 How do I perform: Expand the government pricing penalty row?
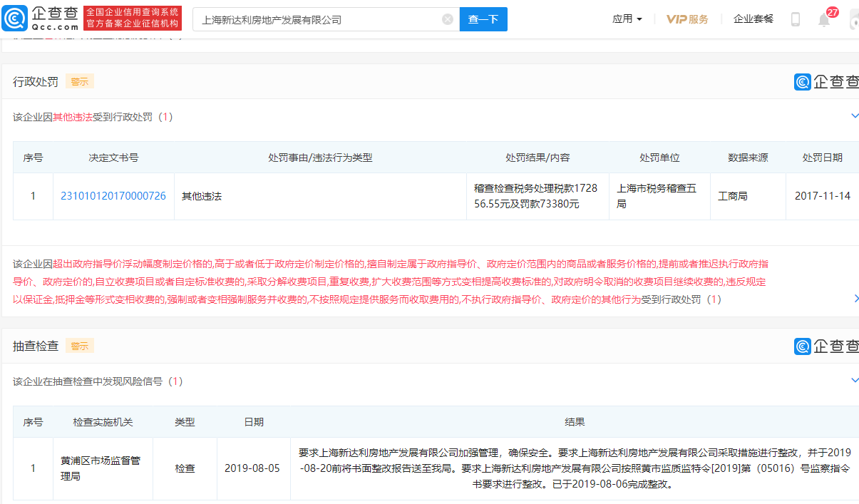coord(855,299)
